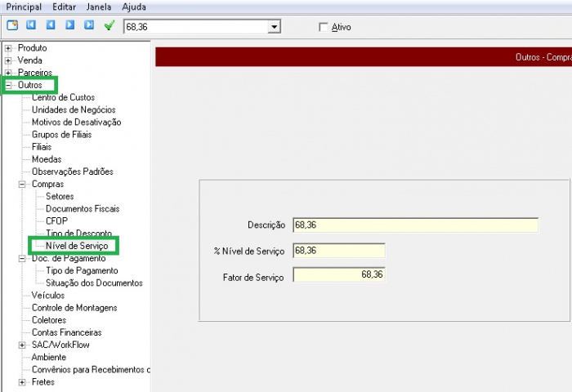The width and height of the screenshot is (572, 392).
Task: Open Documentos Fiscais under Compras
Action: tap(82, 209)
